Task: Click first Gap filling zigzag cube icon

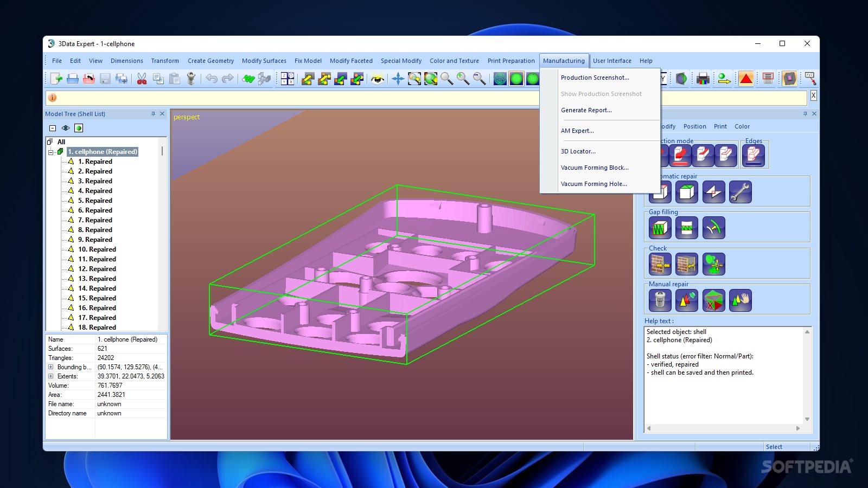Action: point(660,228)
